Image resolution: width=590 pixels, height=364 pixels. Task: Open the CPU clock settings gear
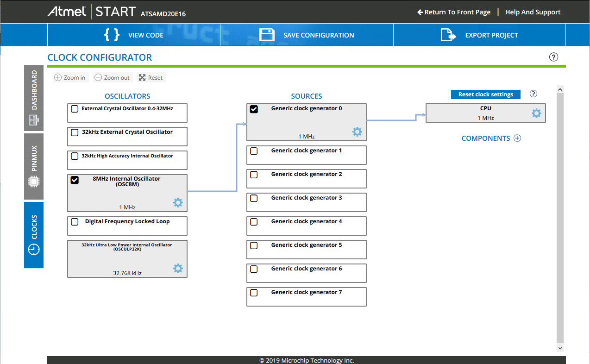(536, 113)
